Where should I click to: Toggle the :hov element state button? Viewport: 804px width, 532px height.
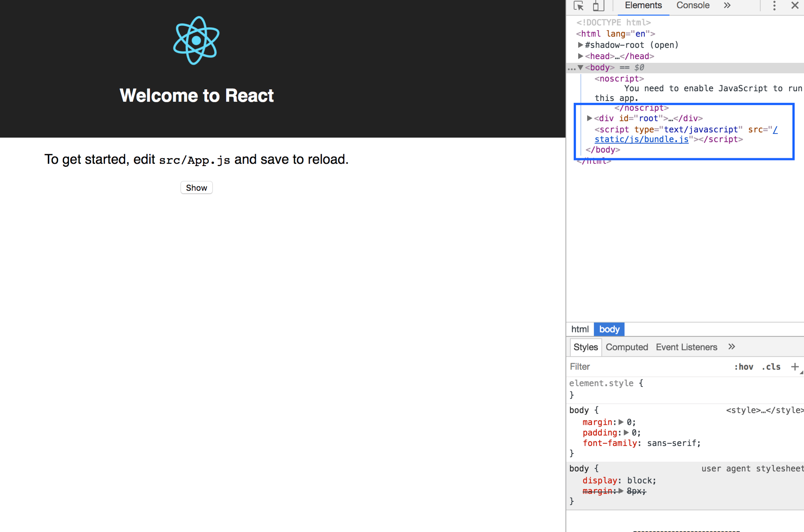coord(743,367)
